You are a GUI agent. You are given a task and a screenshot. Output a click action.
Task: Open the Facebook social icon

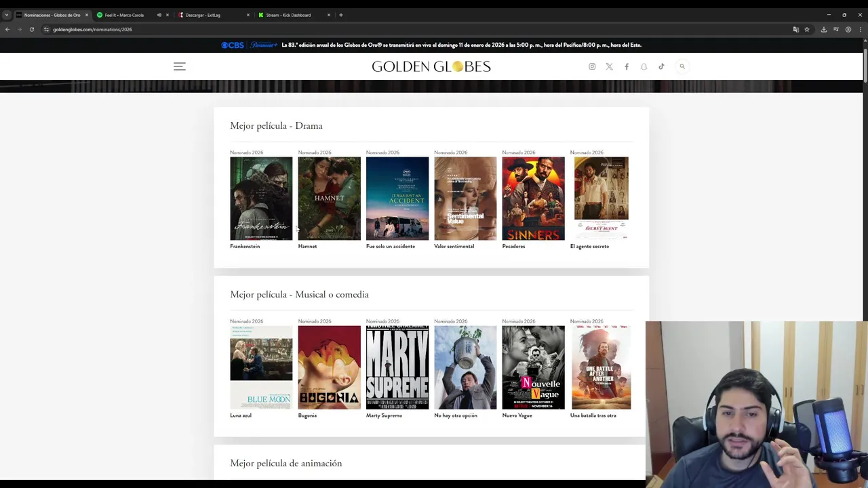[x=627, y=66]
